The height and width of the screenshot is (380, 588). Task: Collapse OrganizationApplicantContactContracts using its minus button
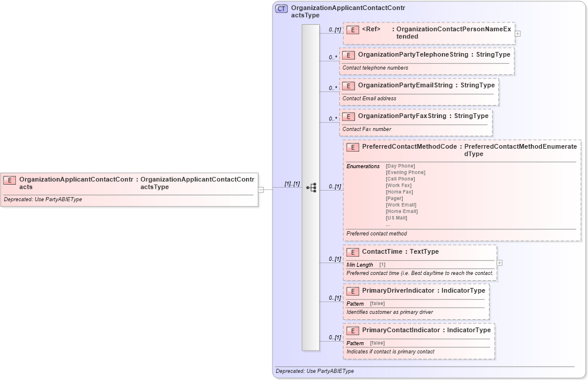[260, 190]
